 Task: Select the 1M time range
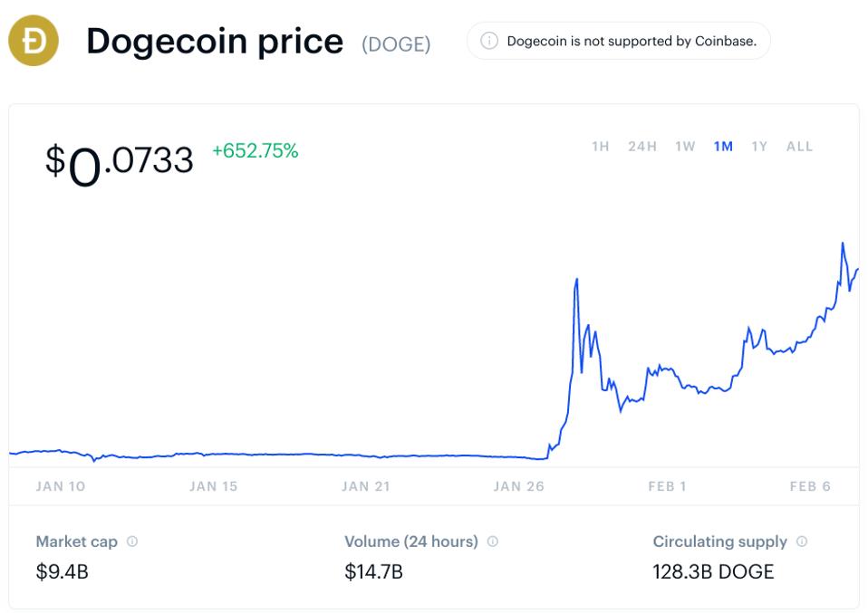point(723,147)
